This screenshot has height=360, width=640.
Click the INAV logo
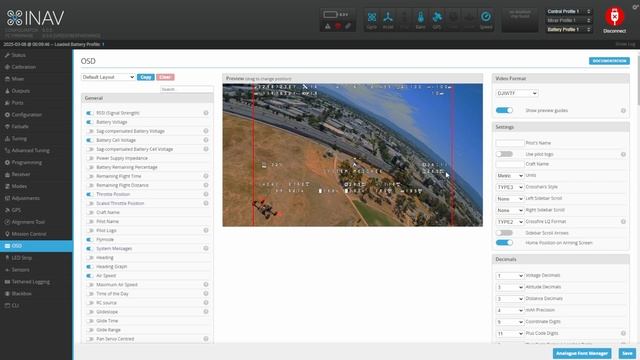(x=36, y=18)
